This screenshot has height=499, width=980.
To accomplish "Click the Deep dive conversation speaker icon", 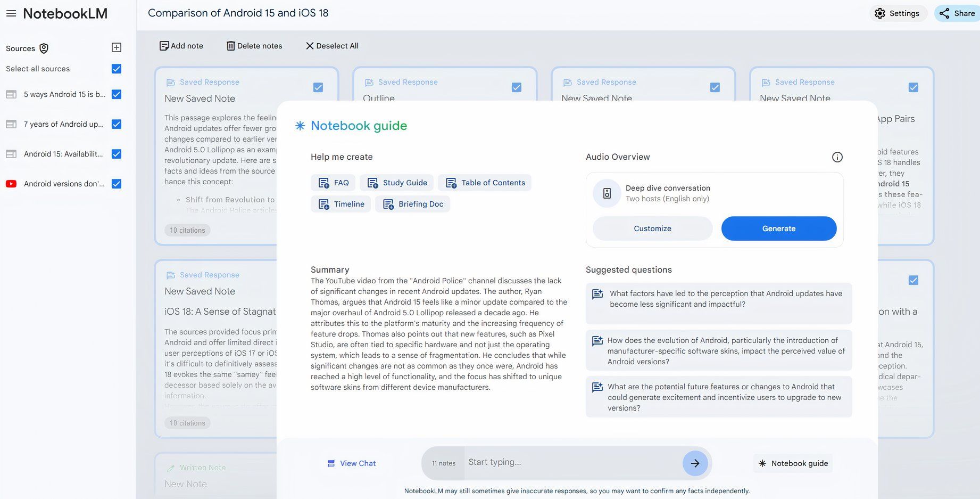I will coord(607,193).
